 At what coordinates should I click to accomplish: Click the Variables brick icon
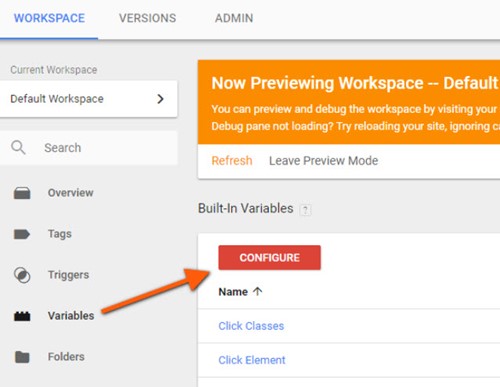(x=22, y=316)
